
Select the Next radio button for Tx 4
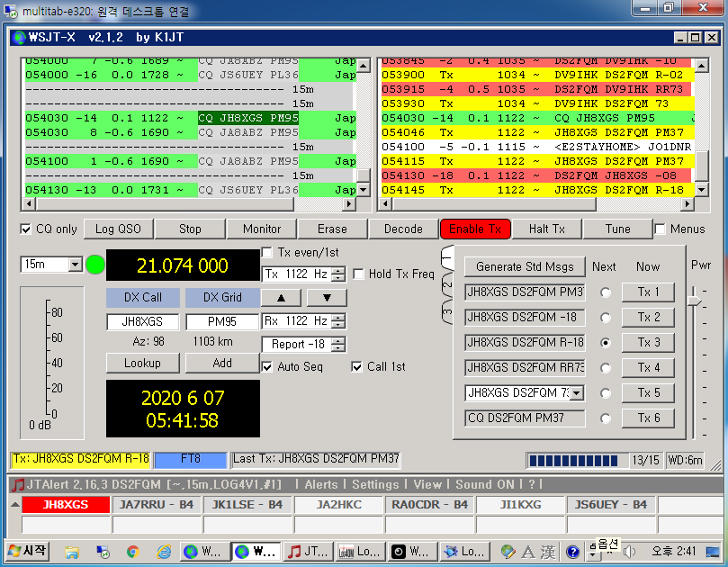[605, 368]
